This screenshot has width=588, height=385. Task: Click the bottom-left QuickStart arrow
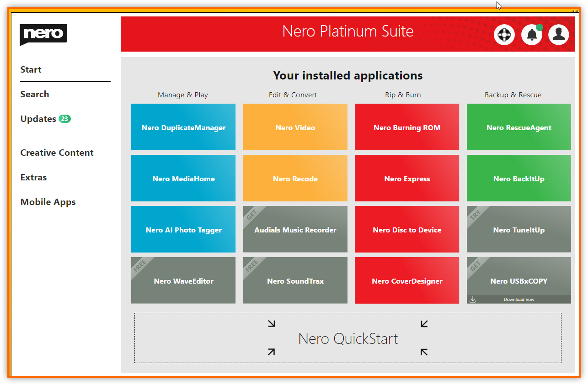(x=272, y=352)
